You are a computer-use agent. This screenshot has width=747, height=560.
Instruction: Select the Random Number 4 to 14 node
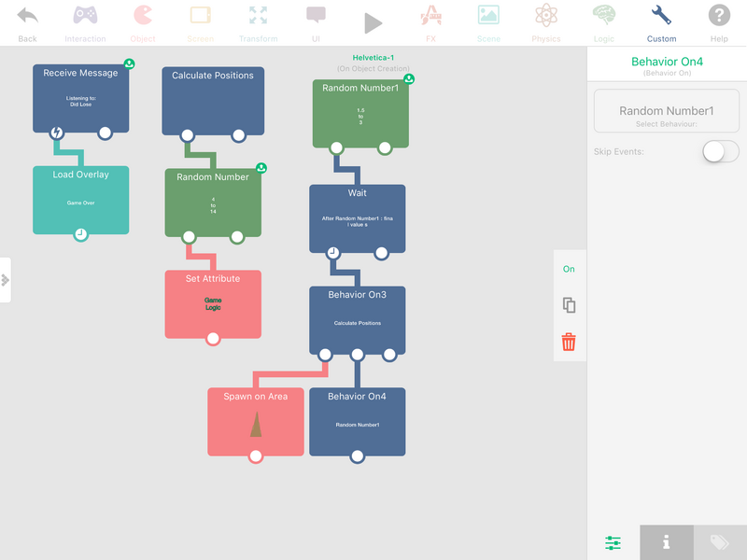click(x=213, y=203)
